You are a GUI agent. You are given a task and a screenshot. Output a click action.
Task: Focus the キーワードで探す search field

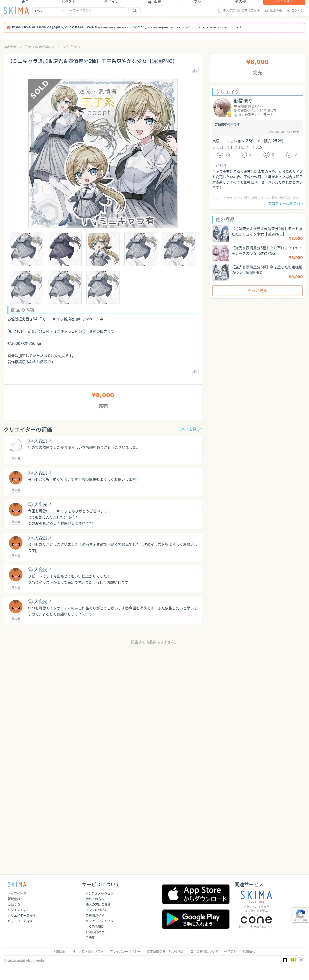pos(96,11)
